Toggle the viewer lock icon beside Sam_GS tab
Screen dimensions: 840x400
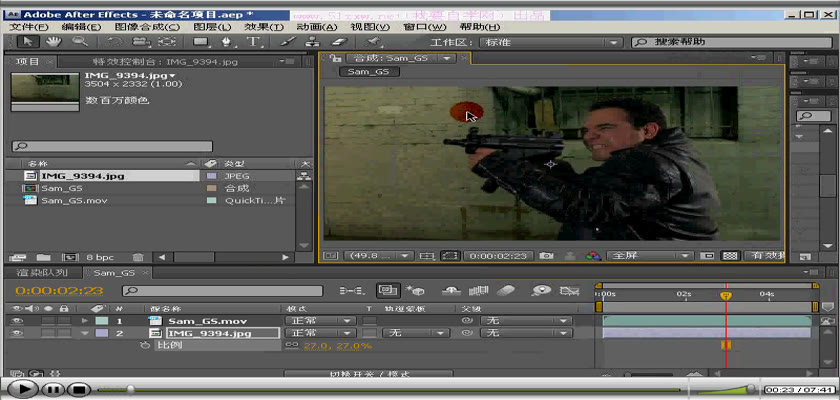coord(335,58)
